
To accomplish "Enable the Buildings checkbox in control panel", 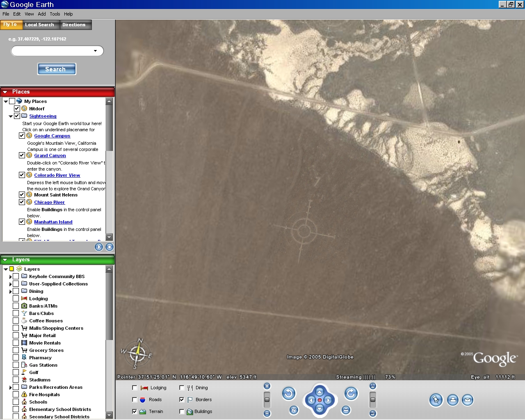I will pos(182,411).
